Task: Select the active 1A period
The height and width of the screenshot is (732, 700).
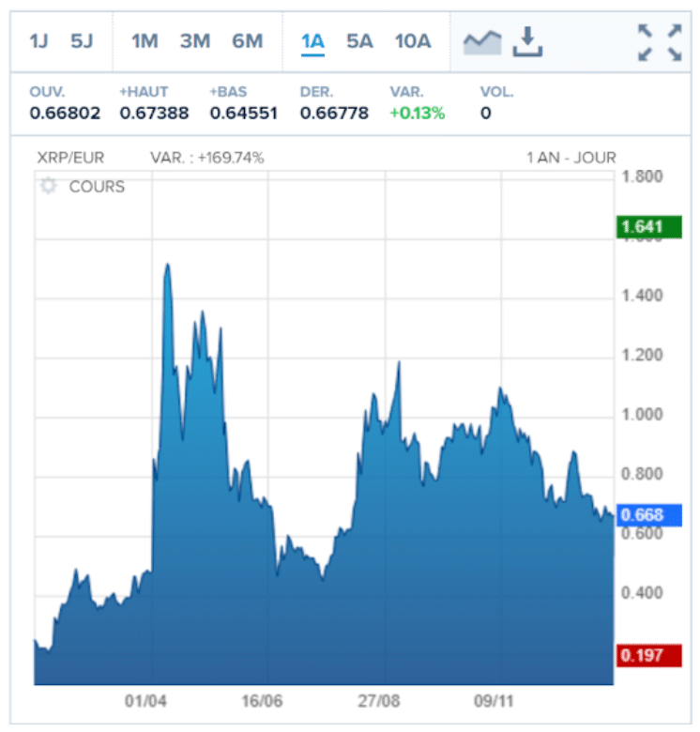Action: (x=312, y=41)
